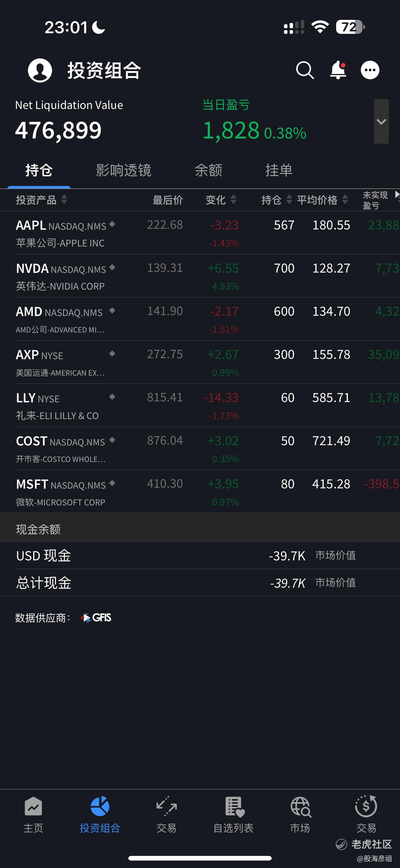Tap the user profile avatar icon
The width and height of the screenshot is (400, 868).
(x=40, y=70)
